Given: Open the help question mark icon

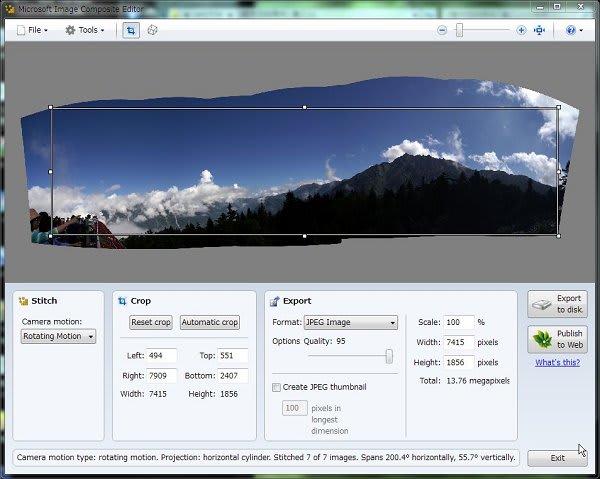Looking at the screenshot, I should (x=572, y=30).
